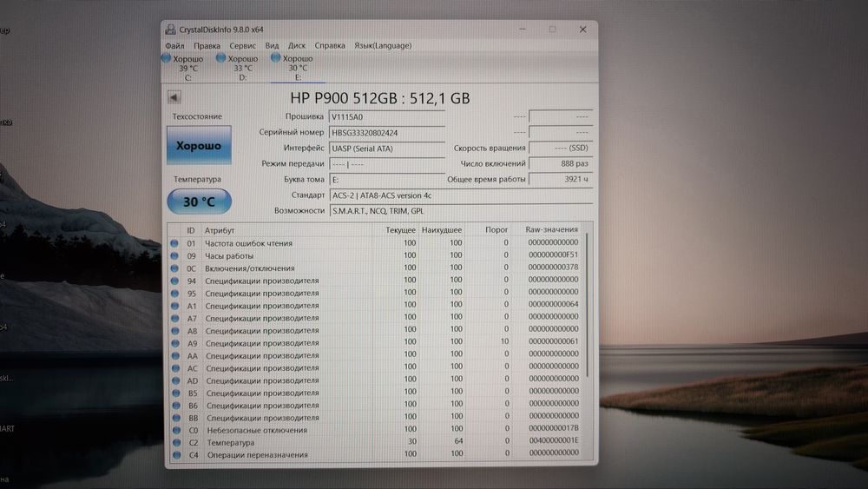Click raw value 00400000001E
This screenshot has width=868, height=489.
(554, 440)
